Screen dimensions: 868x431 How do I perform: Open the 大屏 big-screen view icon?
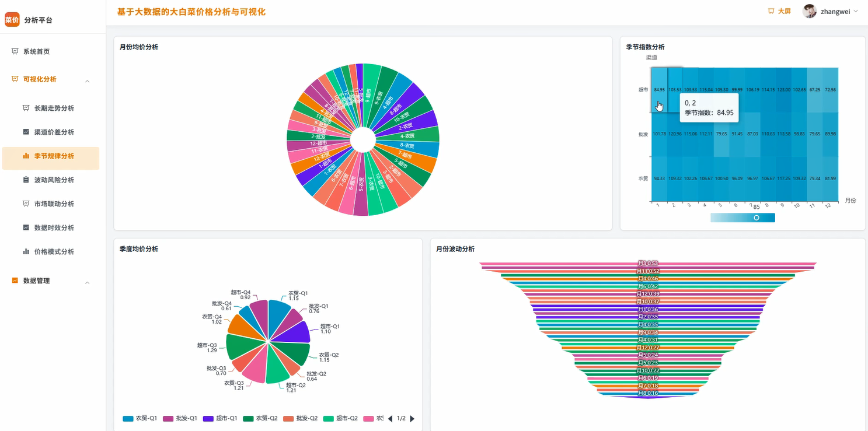771,11
